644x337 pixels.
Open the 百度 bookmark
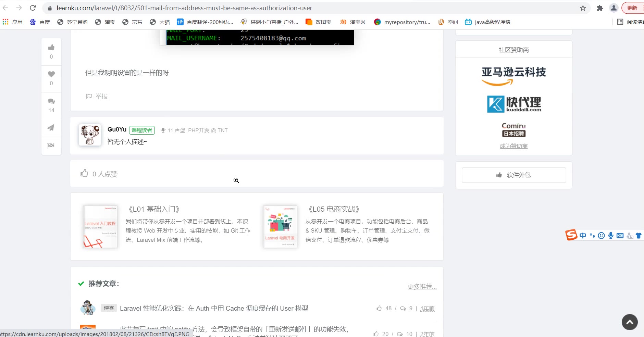click(40, 22)
